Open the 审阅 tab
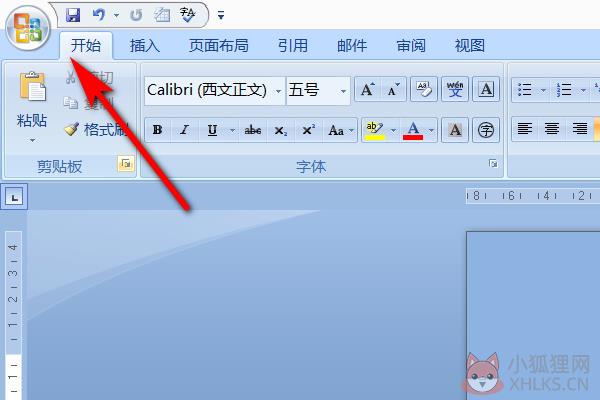600x400 pixels. point(411,46)
